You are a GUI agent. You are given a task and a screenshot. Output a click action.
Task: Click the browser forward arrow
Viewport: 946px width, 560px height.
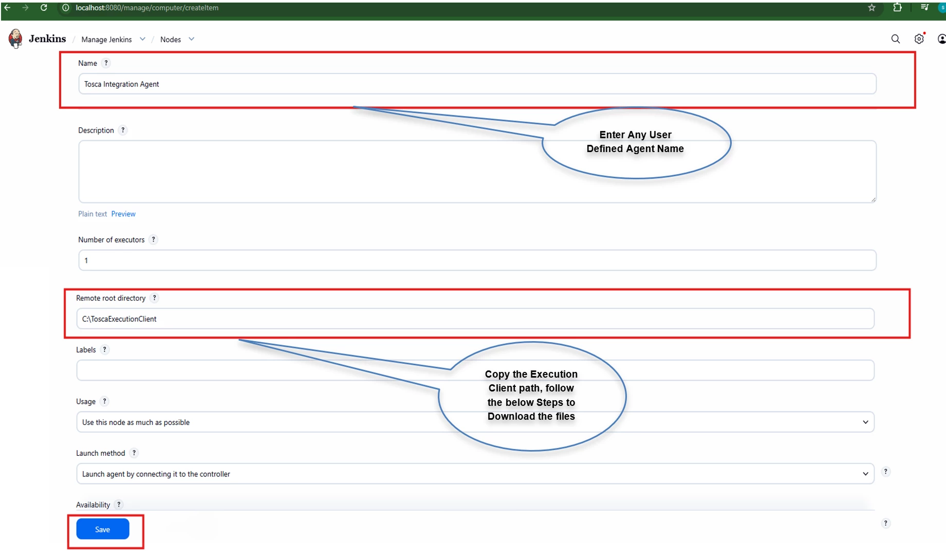25,8
